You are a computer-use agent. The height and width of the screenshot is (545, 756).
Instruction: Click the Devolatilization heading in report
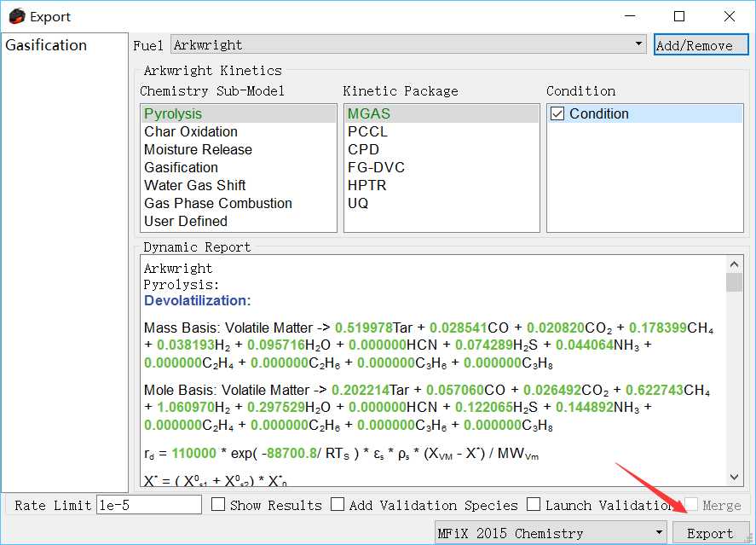(x=197, y=300)
